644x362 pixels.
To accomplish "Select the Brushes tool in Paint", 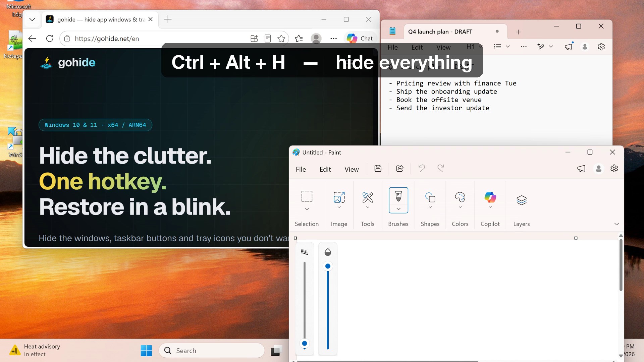I will [398, 196].
